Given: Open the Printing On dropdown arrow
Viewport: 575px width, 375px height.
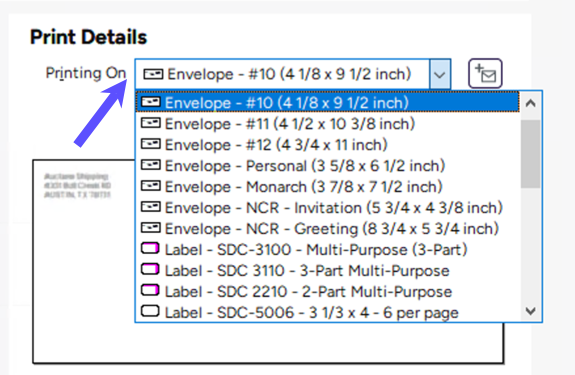Looking at the screenshot, I should 439,74.
